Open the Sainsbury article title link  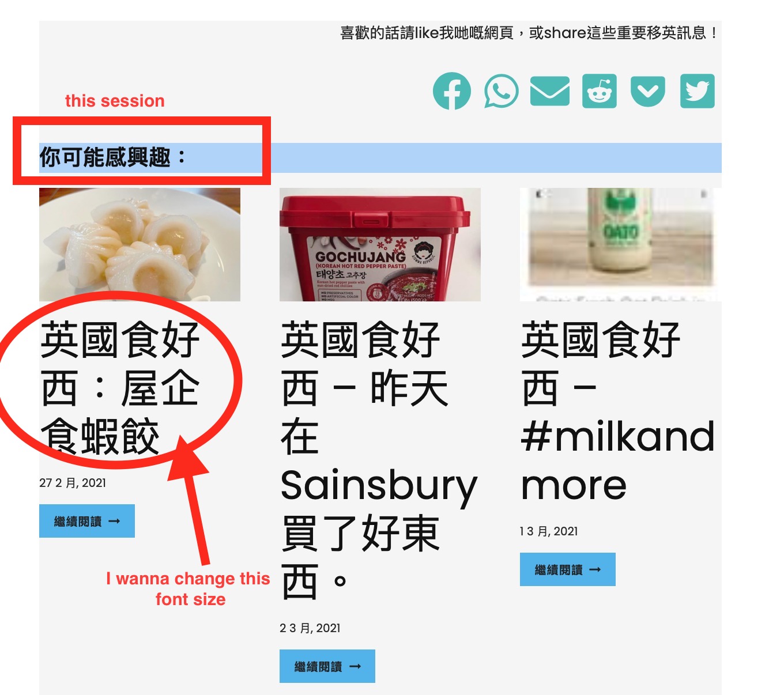[379, 460]
